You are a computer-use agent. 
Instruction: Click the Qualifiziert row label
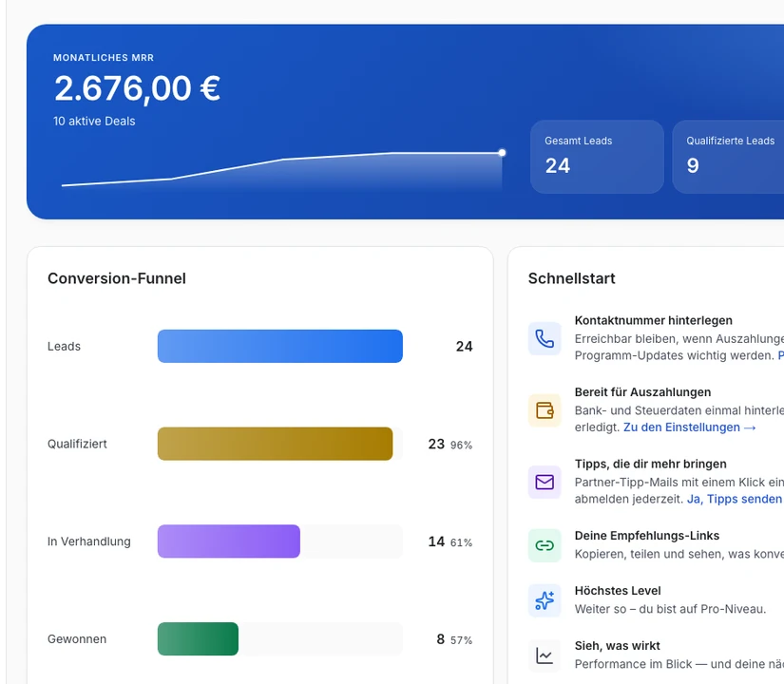pyautogui.click(x=77, y=444)
